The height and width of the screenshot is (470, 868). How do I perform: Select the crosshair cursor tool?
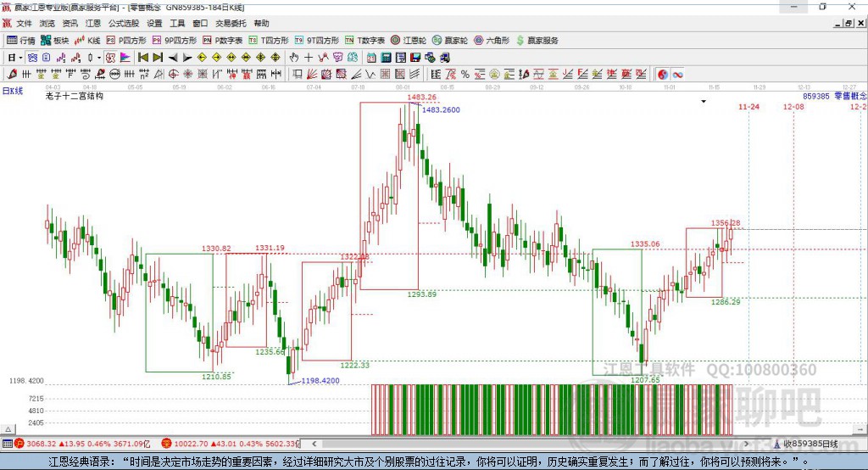tap(309, 58)
